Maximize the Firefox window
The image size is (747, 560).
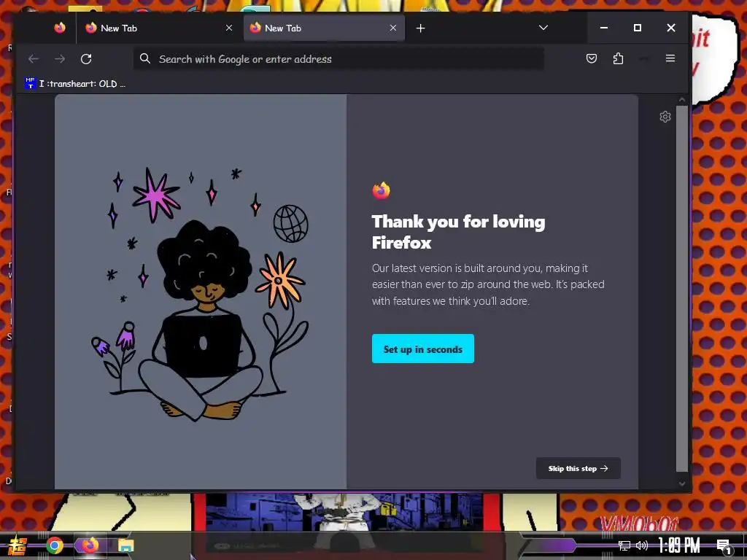[637, 28]
